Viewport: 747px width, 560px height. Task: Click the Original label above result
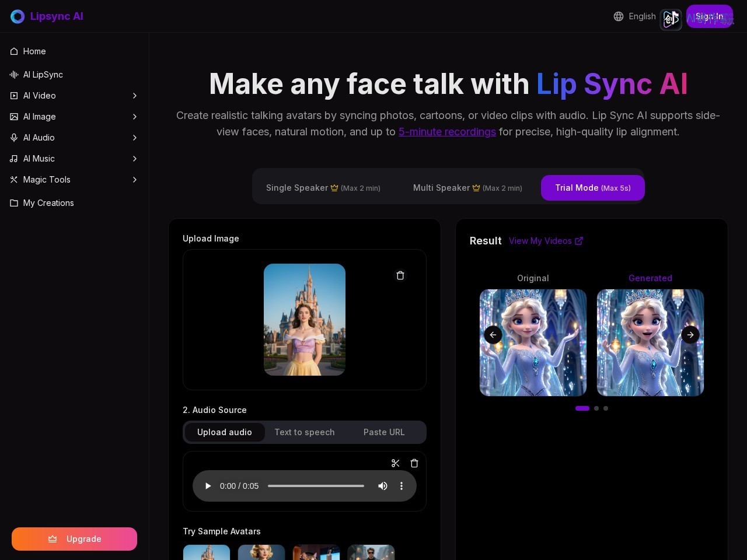[x=533, y=278]
